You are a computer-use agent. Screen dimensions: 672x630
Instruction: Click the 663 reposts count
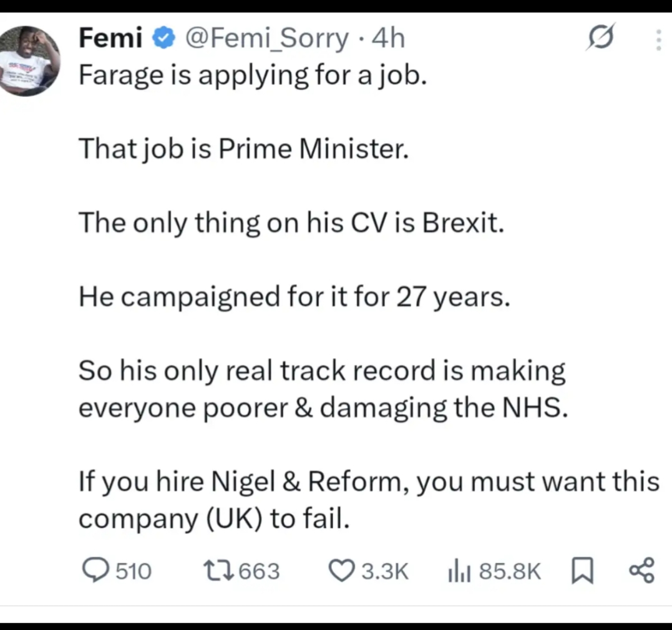pos(259,571)
